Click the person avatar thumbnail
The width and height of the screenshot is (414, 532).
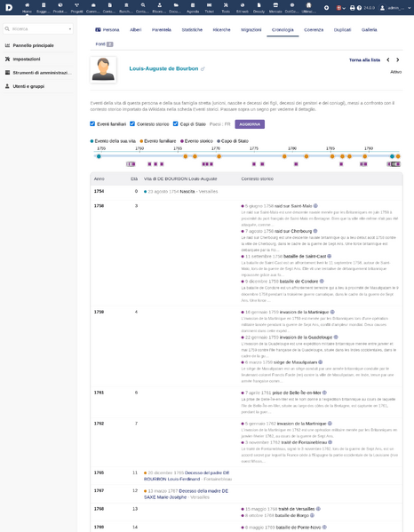coord(103,69)
